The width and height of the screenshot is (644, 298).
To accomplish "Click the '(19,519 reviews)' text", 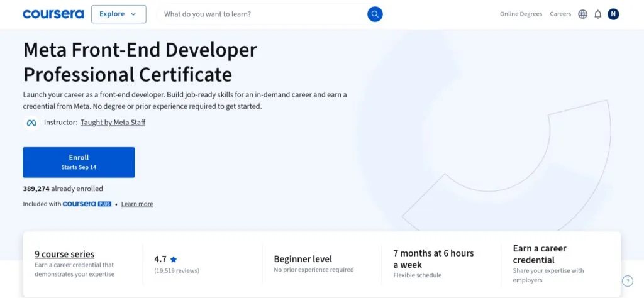I will (177, 270).
